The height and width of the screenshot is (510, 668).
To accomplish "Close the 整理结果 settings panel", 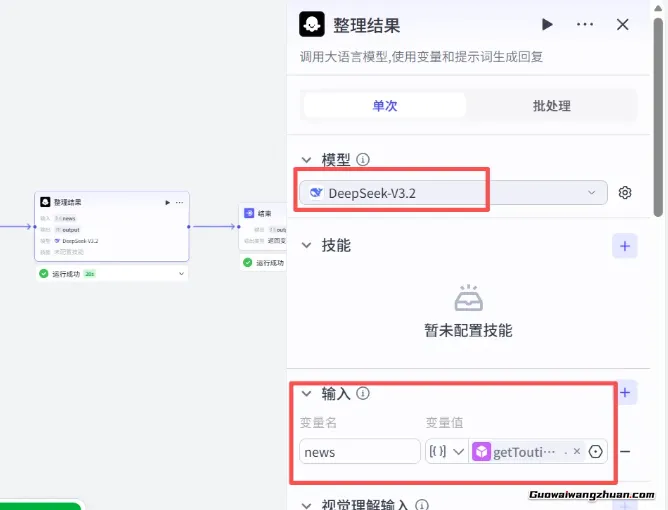I will click(622, 24).
